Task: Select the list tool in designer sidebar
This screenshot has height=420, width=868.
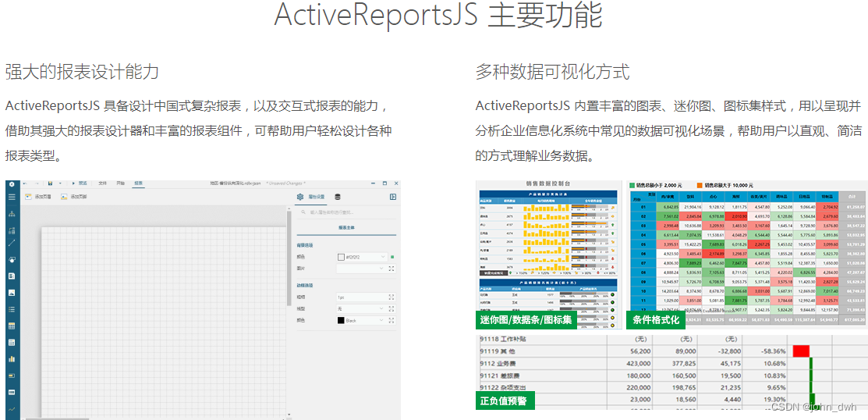Action: point(12,309)
